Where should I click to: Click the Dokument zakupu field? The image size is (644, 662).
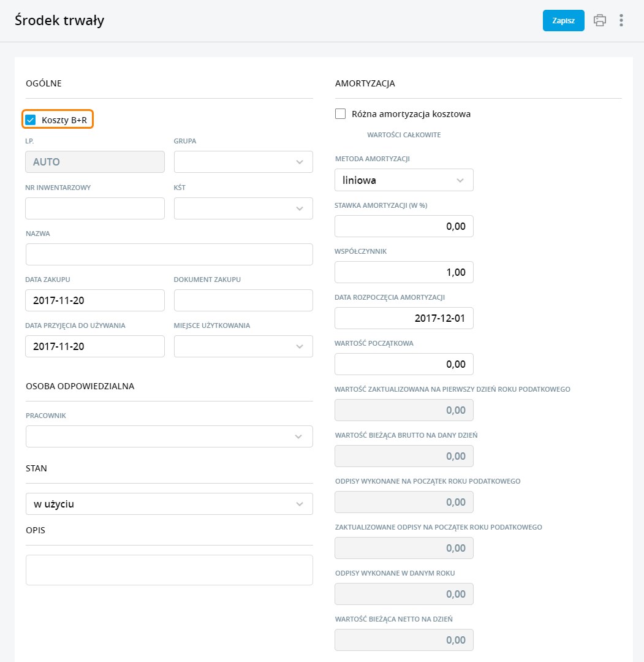(x=243, y=300)
